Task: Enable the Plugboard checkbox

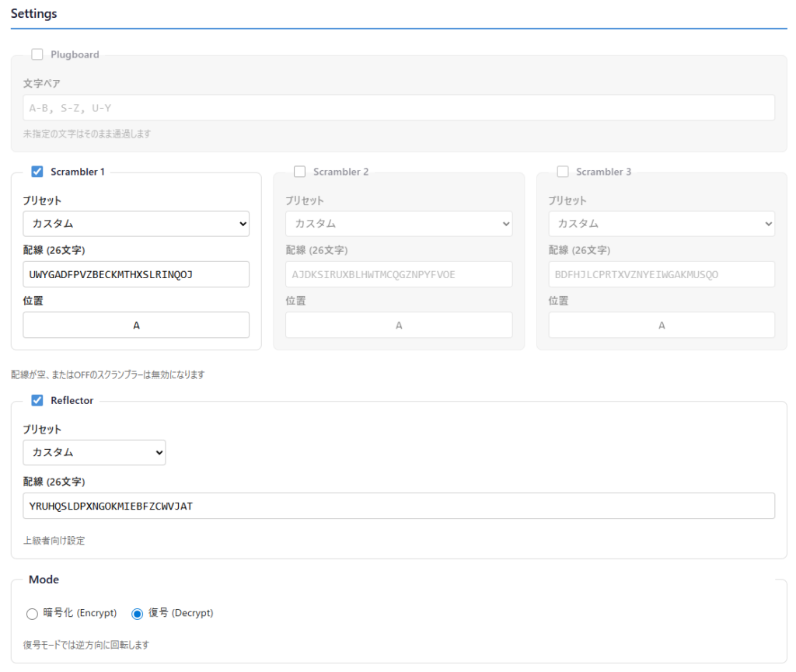Action: click(x=37, y=54)
